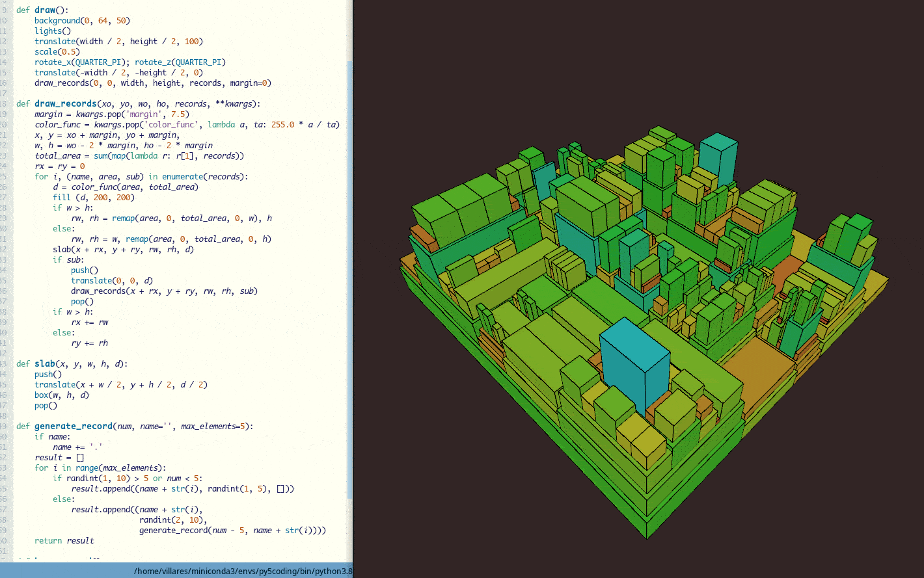Click the Python interpreter path in status bar
The height and width of the screenshot is (578, 924).
[242, 571]
